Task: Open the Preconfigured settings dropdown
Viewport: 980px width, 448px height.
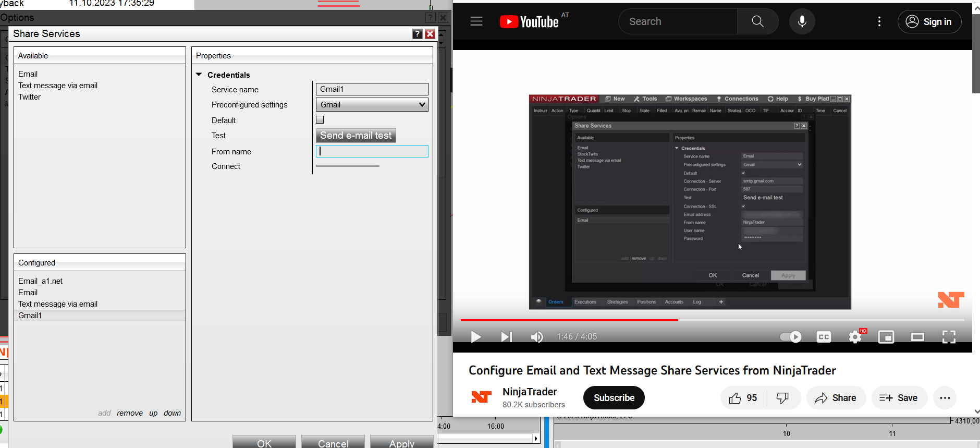Action: pos(372,105)
